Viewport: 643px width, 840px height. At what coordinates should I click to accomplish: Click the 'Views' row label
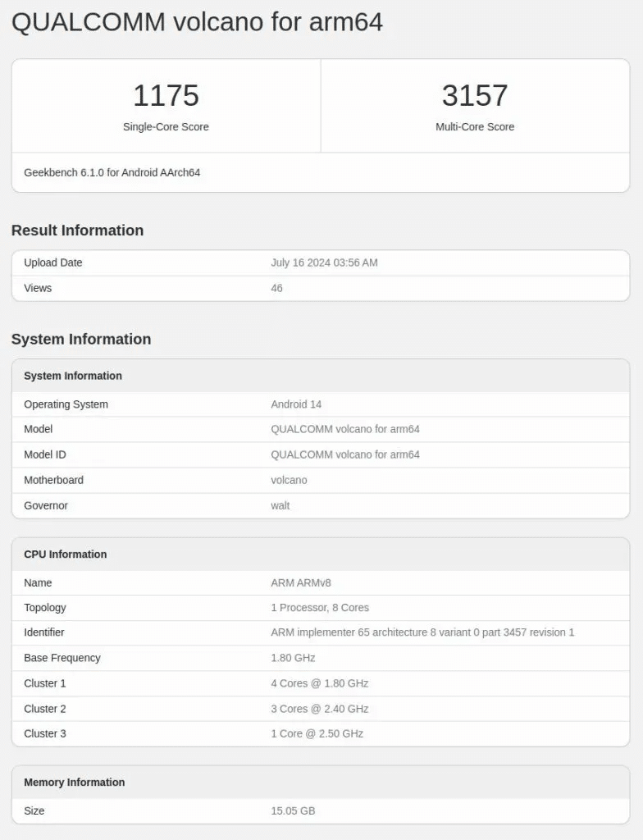[38, 288]
